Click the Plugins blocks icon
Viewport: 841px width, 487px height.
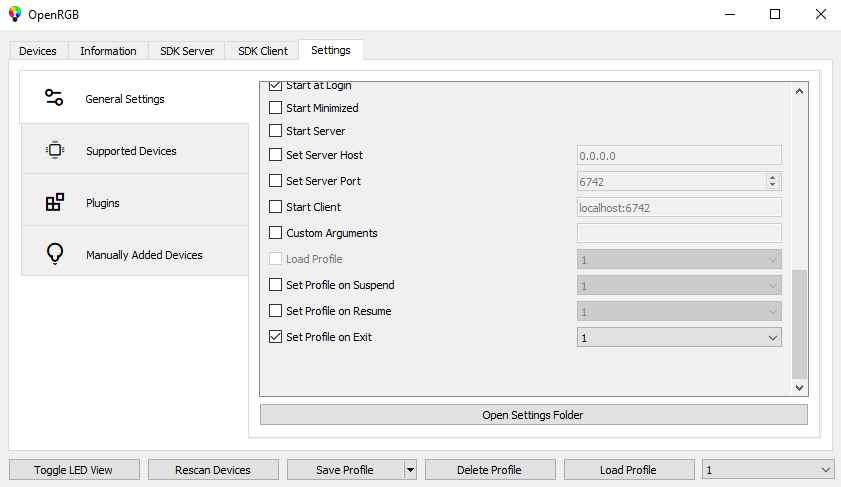point(55,202)
